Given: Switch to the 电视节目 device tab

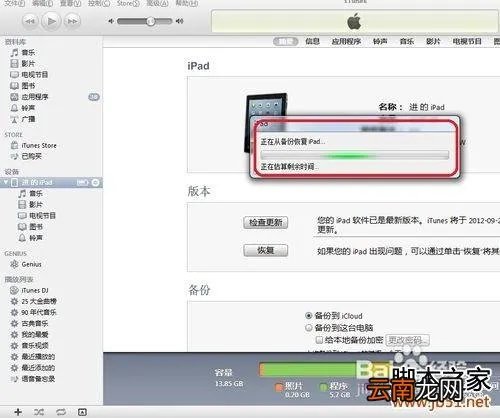Looking at the screenshot, I should tap(467, 41).
